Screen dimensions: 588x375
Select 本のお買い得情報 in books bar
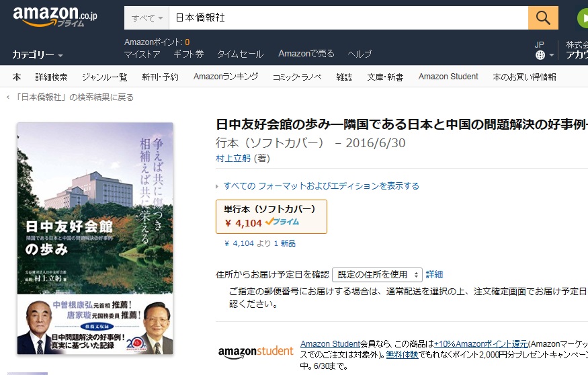pyautogui.click(x=524, y=77)
